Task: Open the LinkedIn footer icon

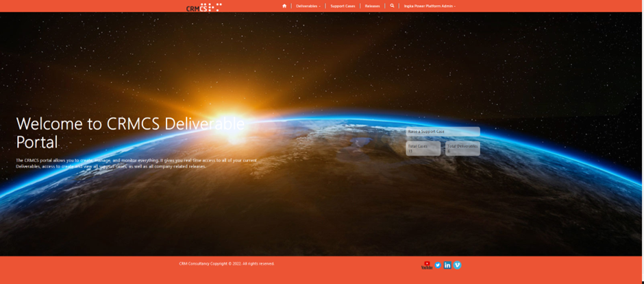Action: tap(447, 265)
